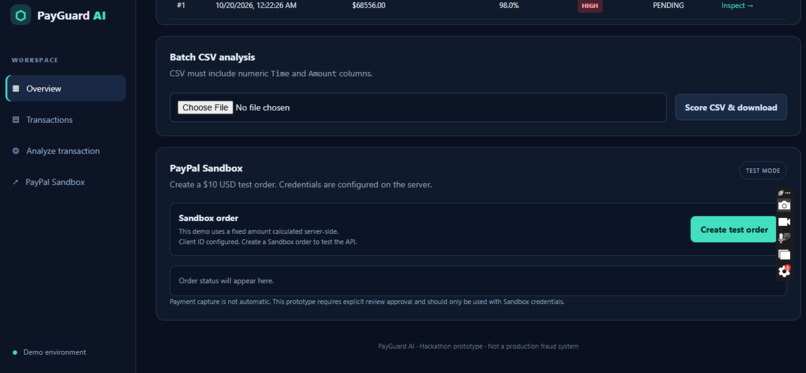The image size is (806, 373).
Task: Click the PayGuard AI brand title
Action: click(x=71, y=15)
